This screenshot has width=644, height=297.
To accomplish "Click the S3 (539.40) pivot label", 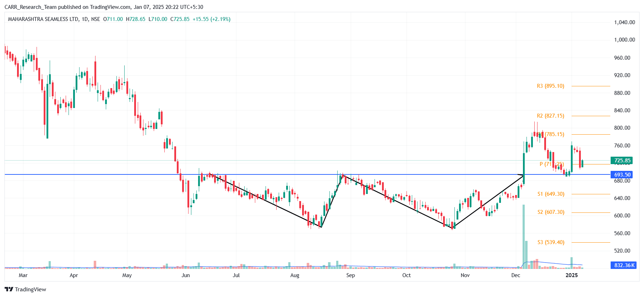I will (x=551, y=242).
